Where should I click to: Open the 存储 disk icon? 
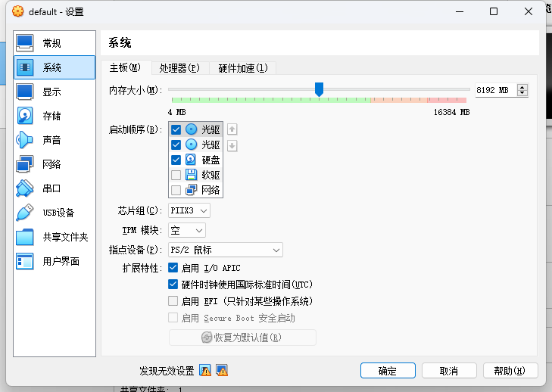click(x=25, y=116)
